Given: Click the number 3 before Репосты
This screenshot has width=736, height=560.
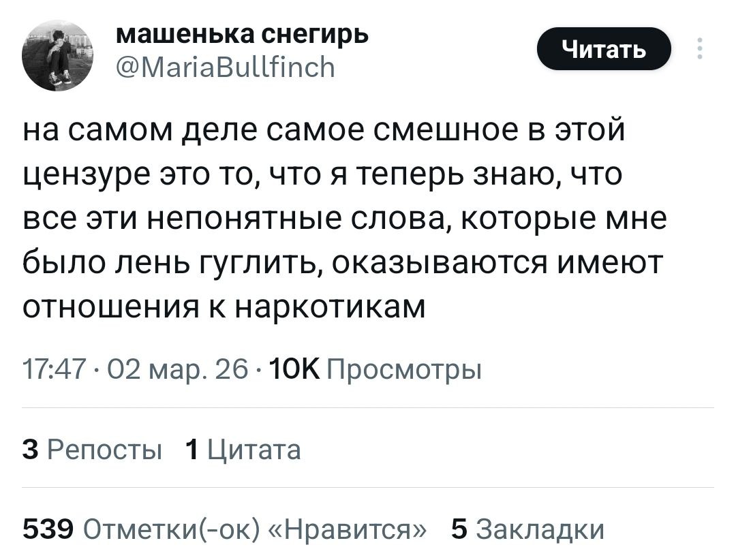Looking at the screenshot, I should point(30,450).
